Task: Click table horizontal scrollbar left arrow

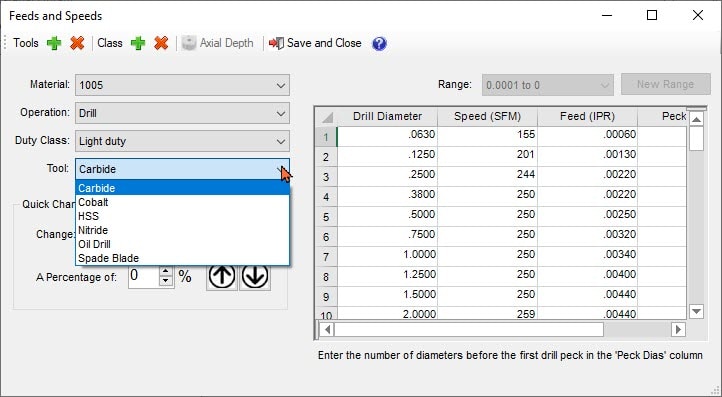Action: tap(327, 329)
